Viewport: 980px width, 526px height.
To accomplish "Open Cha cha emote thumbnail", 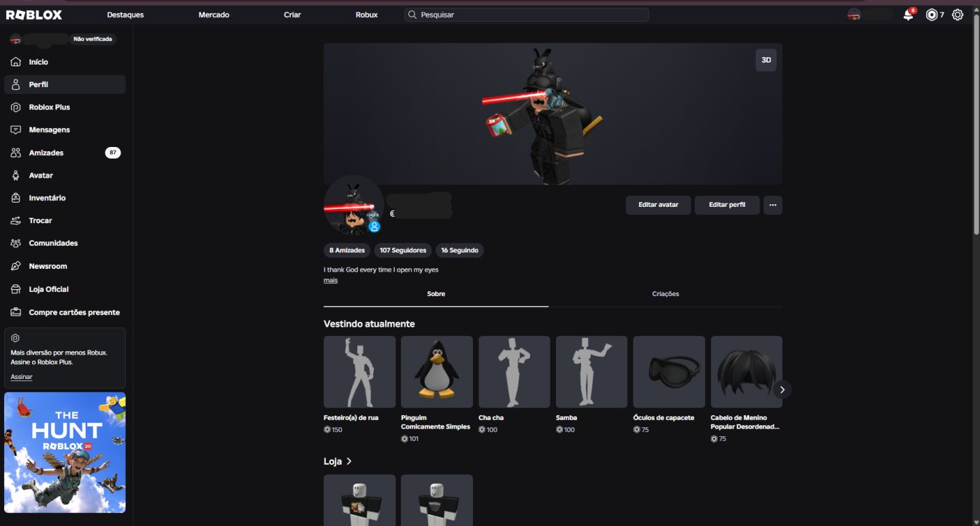I will 514,372.
